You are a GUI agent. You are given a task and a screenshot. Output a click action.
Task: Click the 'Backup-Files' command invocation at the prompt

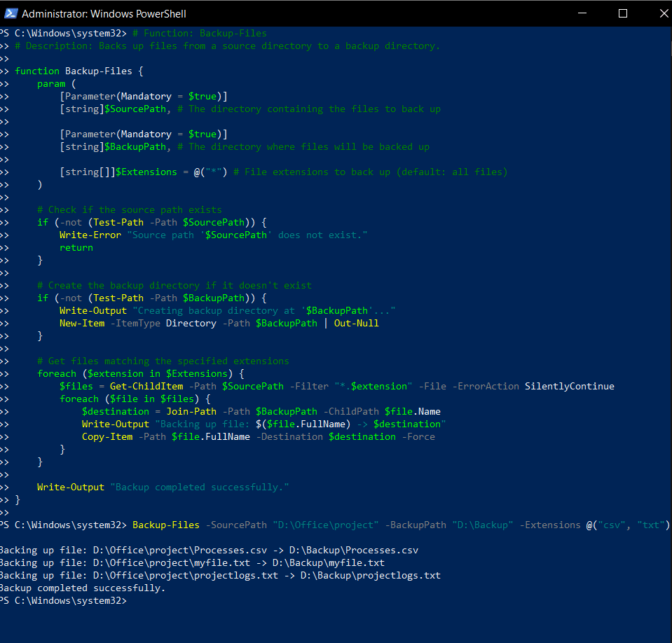pyautogui.click(x=166, y=525)
